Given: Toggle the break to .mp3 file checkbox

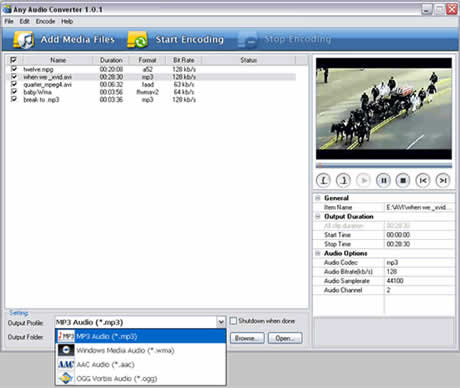Looking at the screenshot, I should (x=14, y=99).
